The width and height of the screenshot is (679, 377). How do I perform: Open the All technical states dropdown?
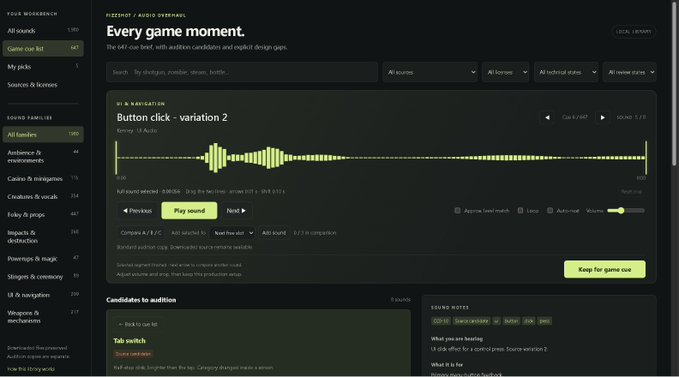[x=566, y=72]
